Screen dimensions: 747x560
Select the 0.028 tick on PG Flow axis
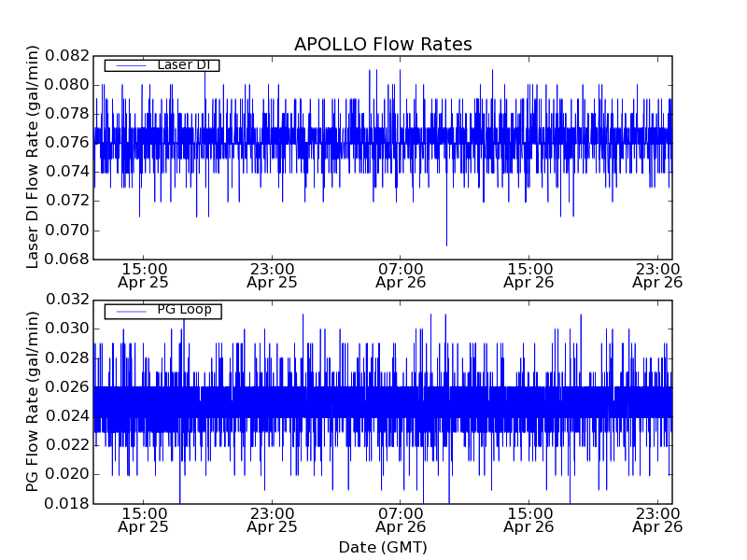click(x=67, y=357)
